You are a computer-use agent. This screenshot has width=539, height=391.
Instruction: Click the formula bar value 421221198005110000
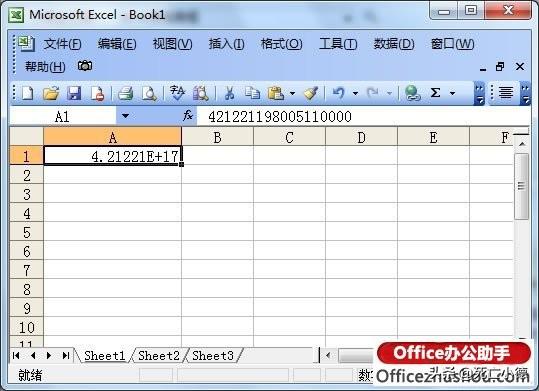click(x=280, y=116)
